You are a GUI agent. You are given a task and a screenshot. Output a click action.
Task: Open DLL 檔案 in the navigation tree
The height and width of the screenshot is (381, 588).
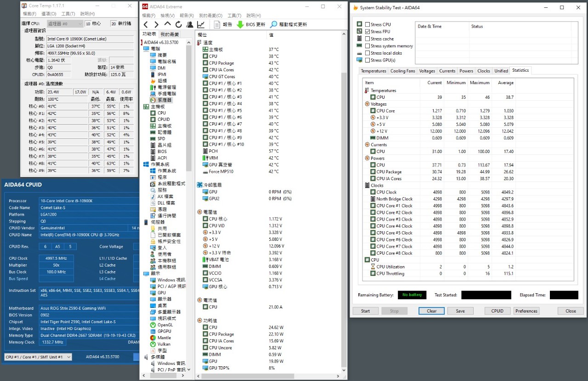point(166,203)
